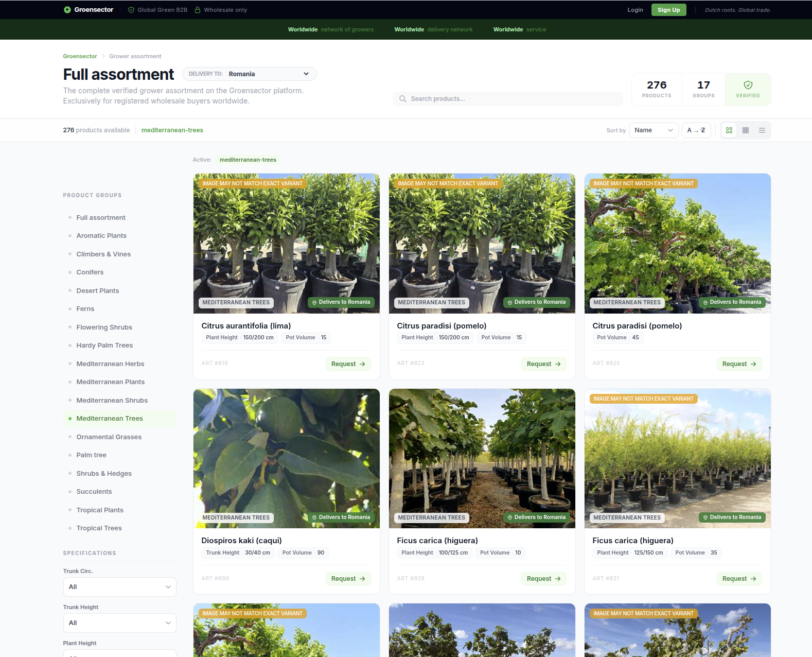Viewport: 812px width, 657px height.
Task: Toggle A to Z sort direction
Action: pyautogui.click(x=696, y=130)
